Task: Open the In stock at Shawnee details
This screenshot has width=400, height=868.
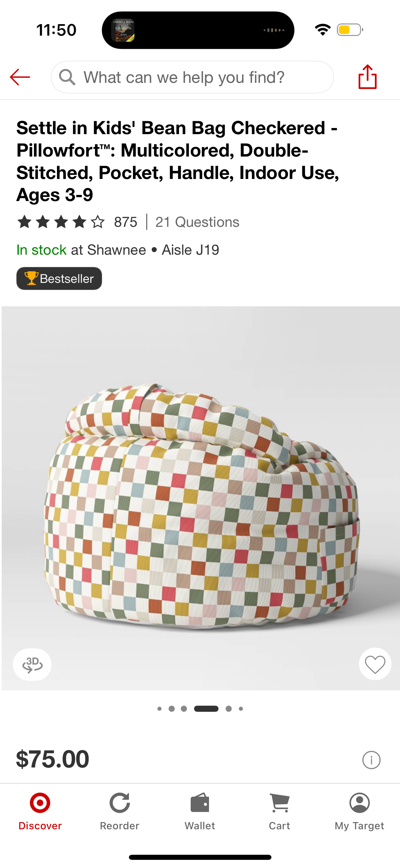Action: (118, 250)
